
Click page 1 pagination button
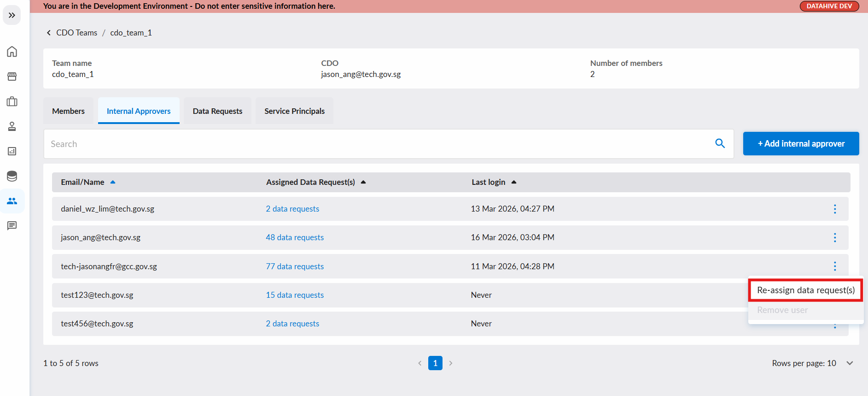[435, 363]
